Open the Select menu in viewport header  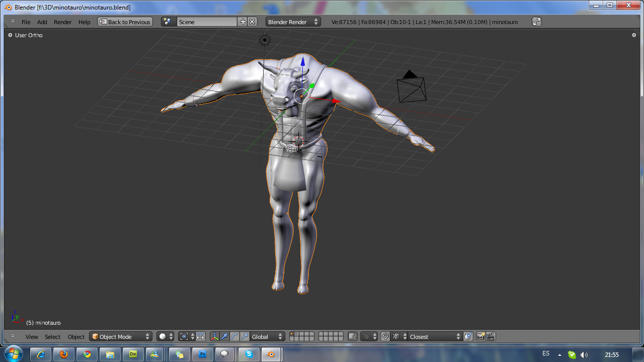click(52, 337)
